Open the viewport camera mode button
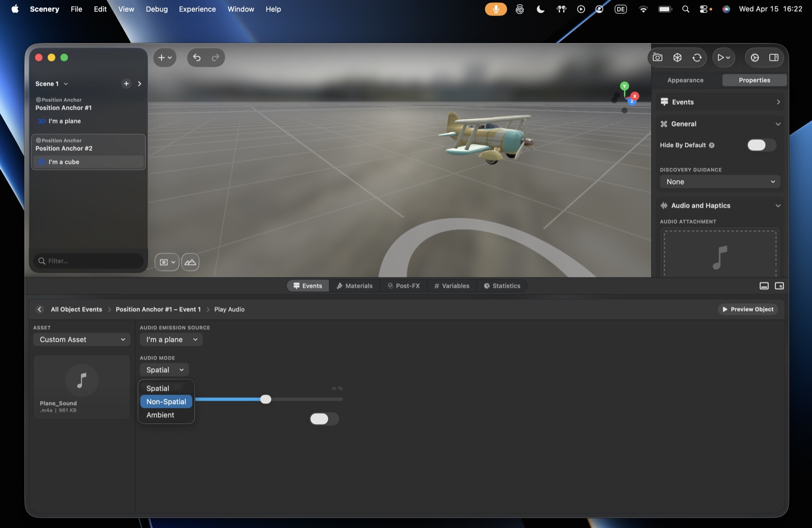 click(x=167, y=262)
